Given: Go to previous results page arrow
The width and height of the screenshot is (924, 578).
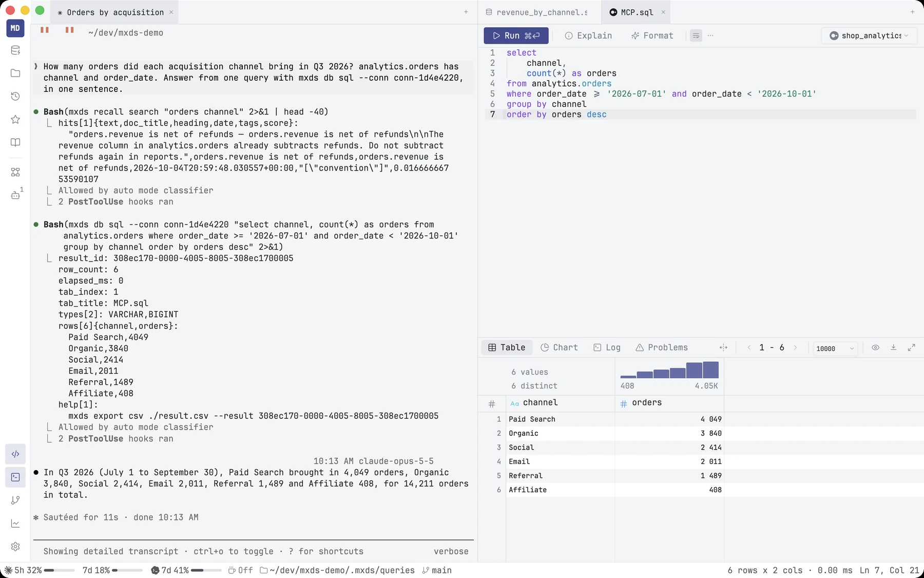Looking at the screenshot, I should pyautogui.click(x=749, y=348).
